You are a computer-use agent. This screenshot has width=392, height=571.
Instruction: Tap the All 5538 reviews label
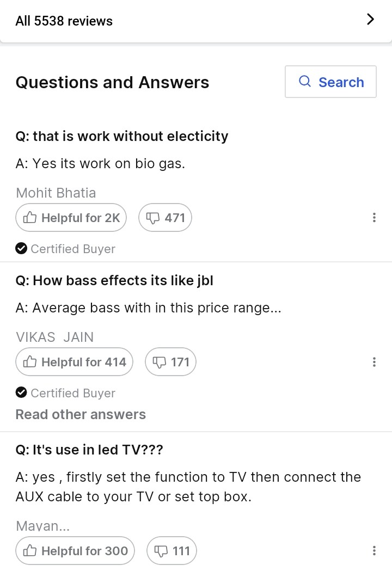pyautogui.click(x=64, y=21)
